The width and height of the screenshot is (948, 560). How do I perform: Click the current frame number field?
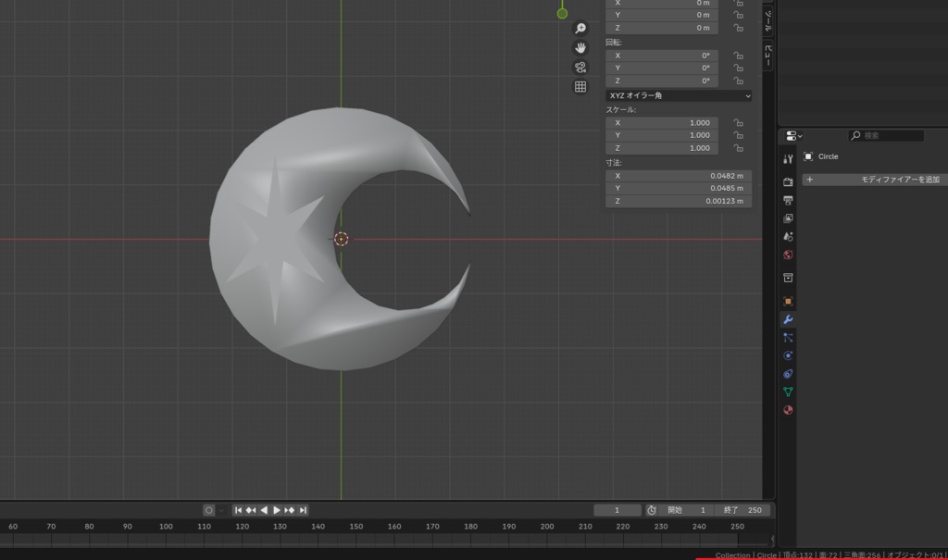click(x=617, y=510)
